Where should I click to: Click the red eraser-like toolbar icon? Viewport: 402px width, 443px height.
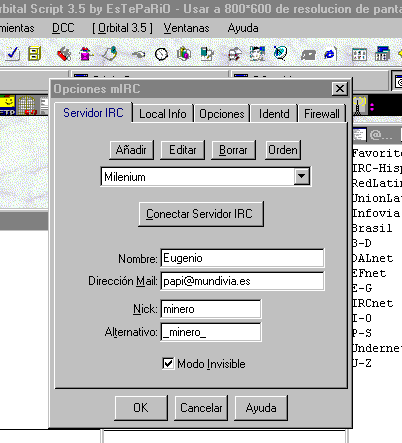tap(64, 54)
